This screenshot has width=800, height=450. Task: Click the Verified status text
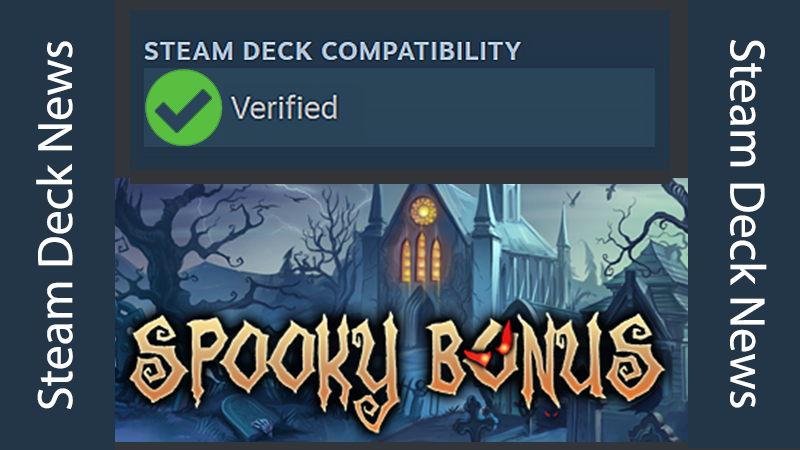click(x=284, y=108)
